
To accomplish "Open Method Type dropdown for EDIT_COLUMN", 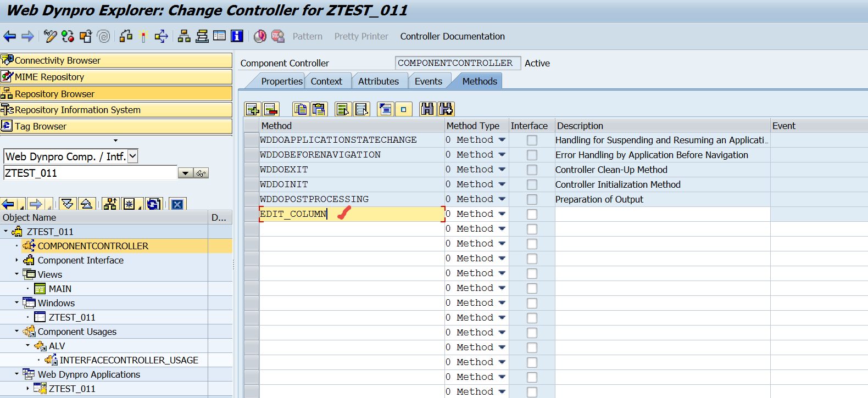I will click(502, 214).
